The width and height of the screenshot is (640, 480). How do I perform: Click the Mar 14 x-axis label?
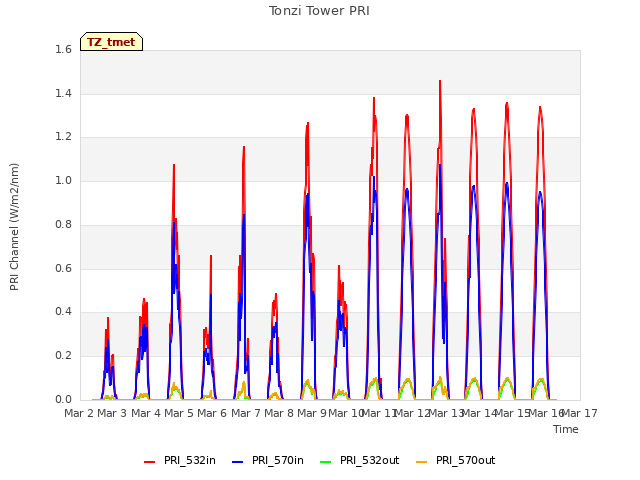[479, 413]
